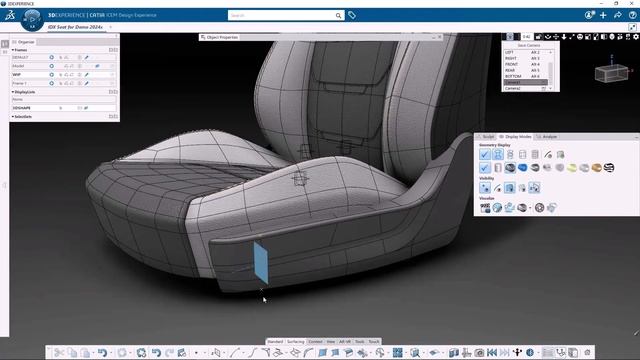The image size is (640, 360).
Task: Open dropdown arrow beside Visualize sphere icon
Action: tap(530, 208)
